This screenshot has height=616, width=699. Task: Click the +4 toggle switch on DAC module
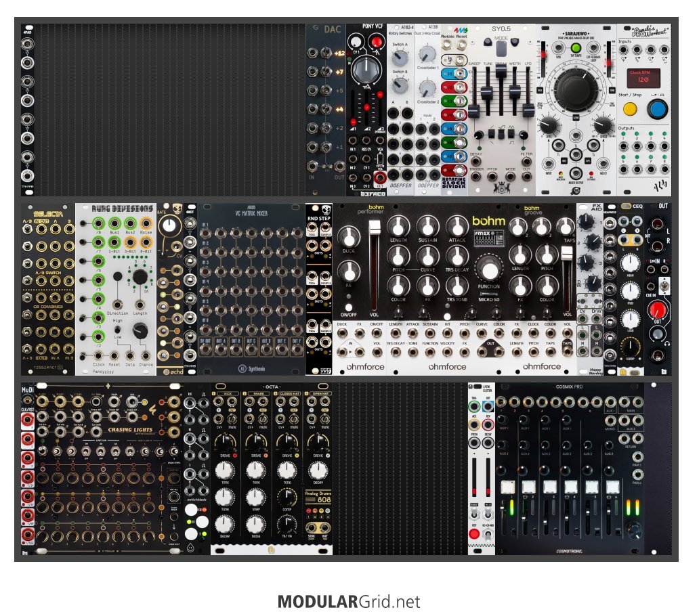pyautogui.click(x=326, y=109)
